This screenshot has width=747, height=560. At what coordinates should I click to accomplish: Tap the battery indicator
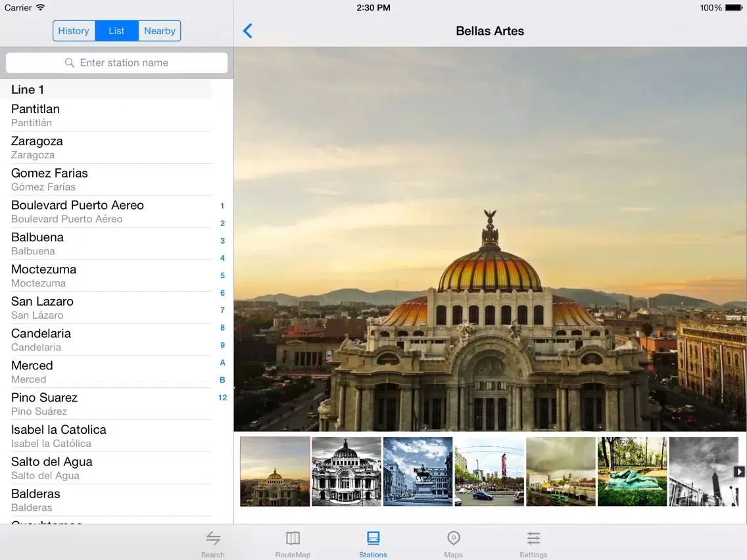pyautogui.click(x=734, y=8)
